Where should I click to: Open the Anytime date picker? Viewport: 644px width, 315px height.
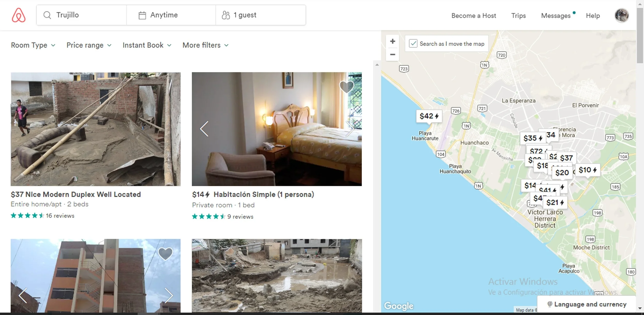click(171, 15)
